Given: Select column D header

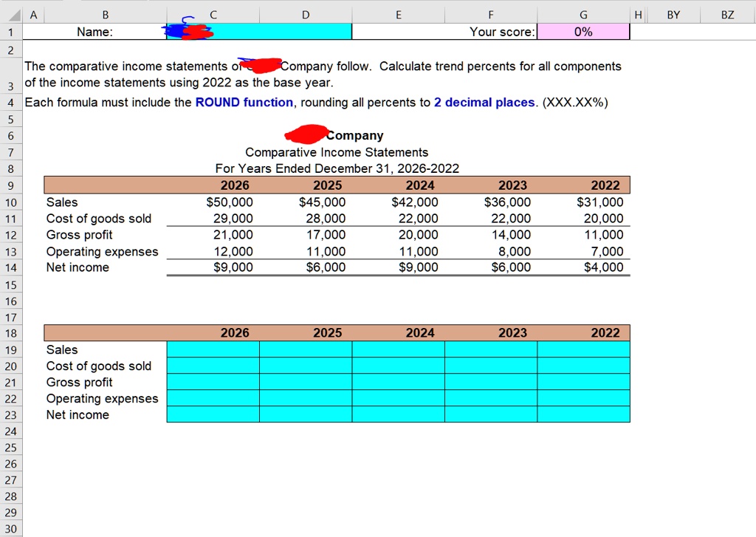Looking at the screenshot, I should point(306,15).
